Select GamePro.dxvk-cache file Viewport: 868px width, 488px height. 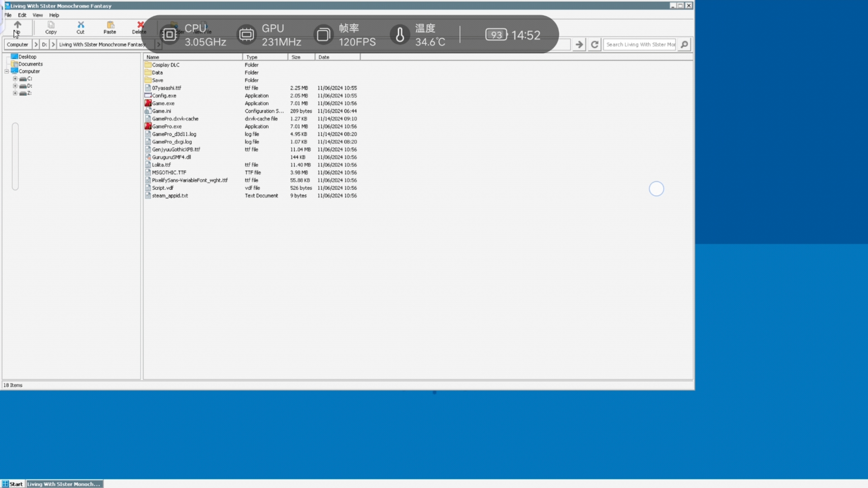pyautogui.click(x=175, y=118)
